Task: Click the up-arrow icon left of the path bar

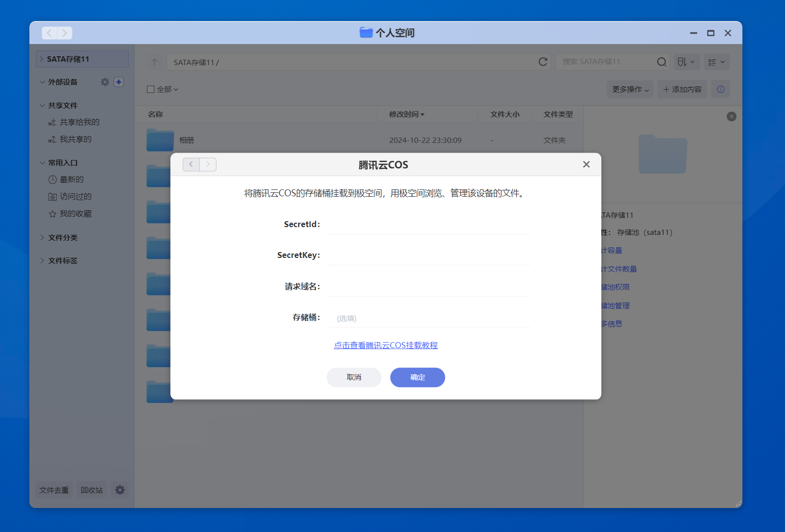Action: 154,62
